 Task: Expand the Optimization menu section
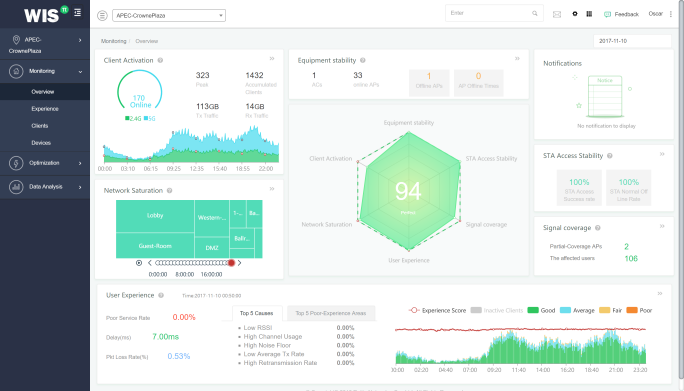tap(45, 163)
